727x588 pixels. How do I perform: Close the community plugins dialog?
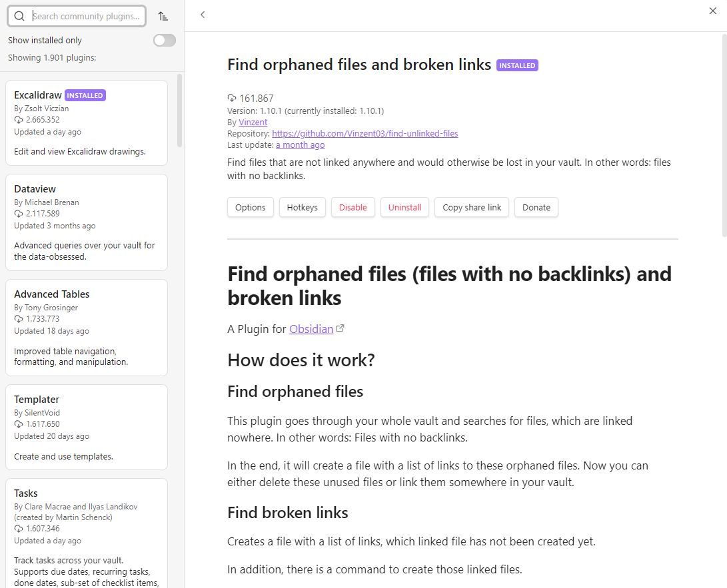tap(712, 11)
